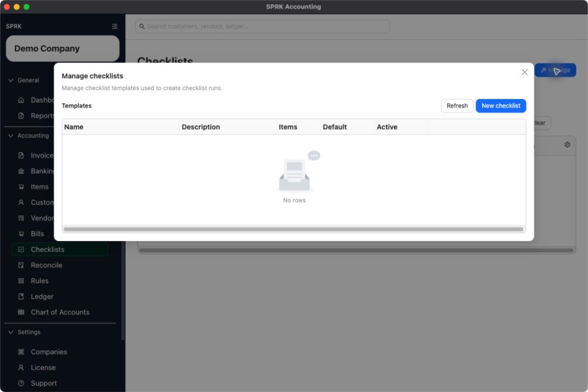Open Checklists in the sidebar
Screen dimensions: 588x392
(x=60, y=250)
